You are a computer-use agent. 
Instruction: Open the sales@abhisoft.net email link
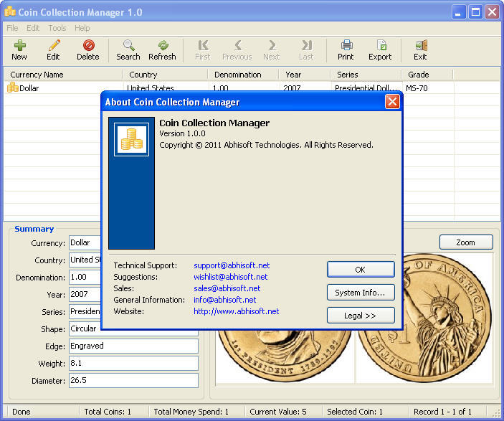tap(227, 288)
